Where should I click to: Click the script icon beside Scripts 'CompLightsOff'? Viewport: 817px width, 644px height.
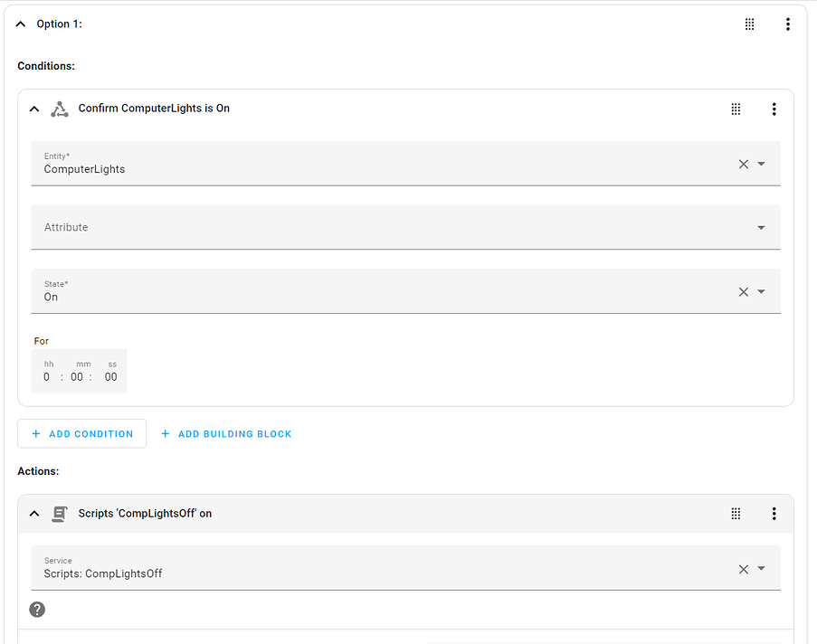60,514
